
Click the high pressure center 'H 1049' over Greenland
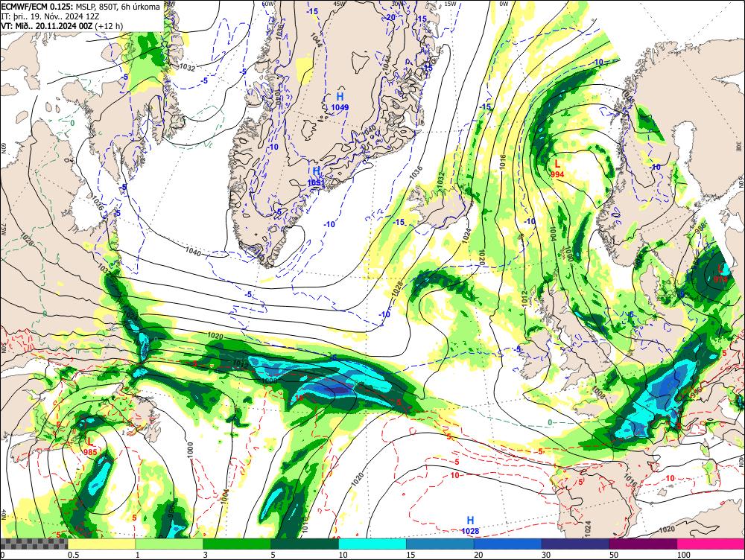340,101
